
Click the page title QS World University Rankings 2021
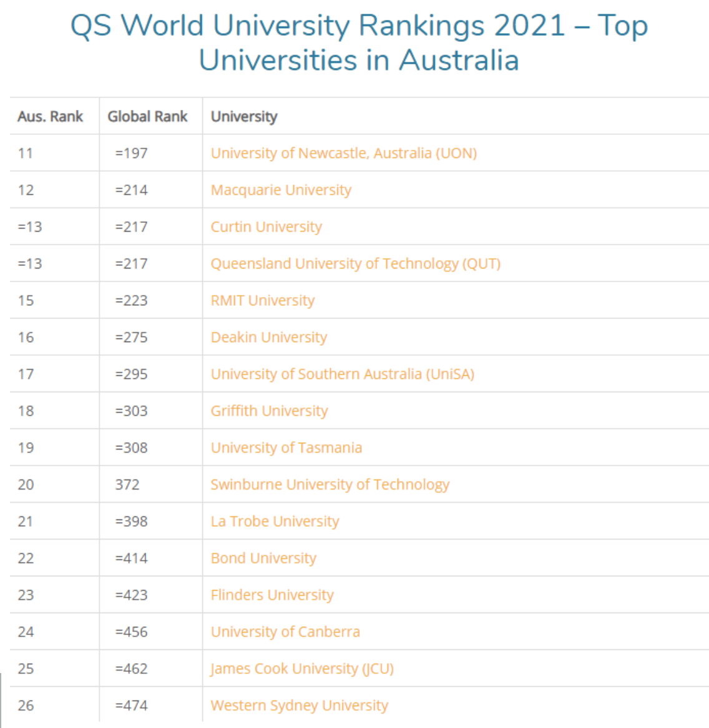(x=359, y=42)
